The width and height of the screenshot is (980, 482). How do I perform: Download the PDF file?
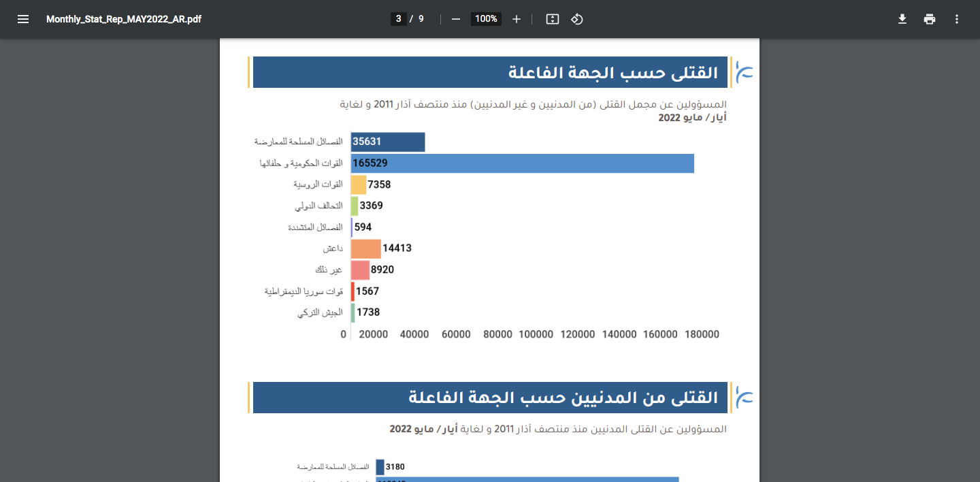[x=902, y=19]
